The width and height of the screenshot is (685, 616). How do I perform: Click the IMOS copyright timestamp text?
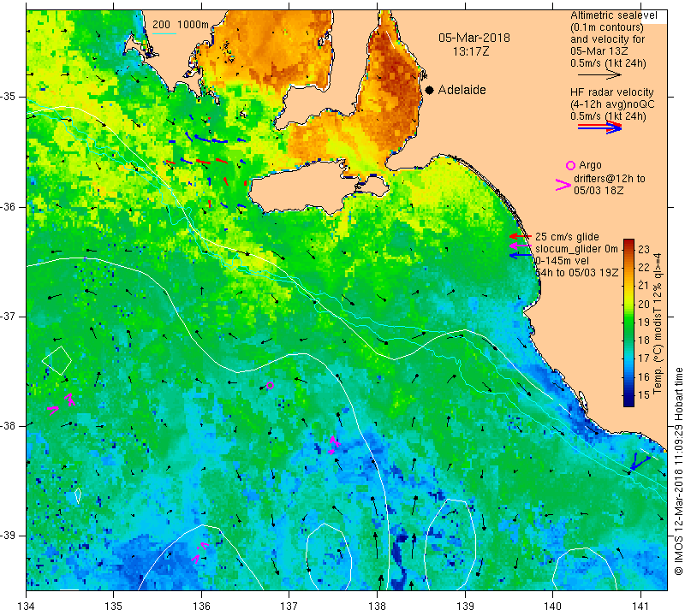click(x=678, y=471)
